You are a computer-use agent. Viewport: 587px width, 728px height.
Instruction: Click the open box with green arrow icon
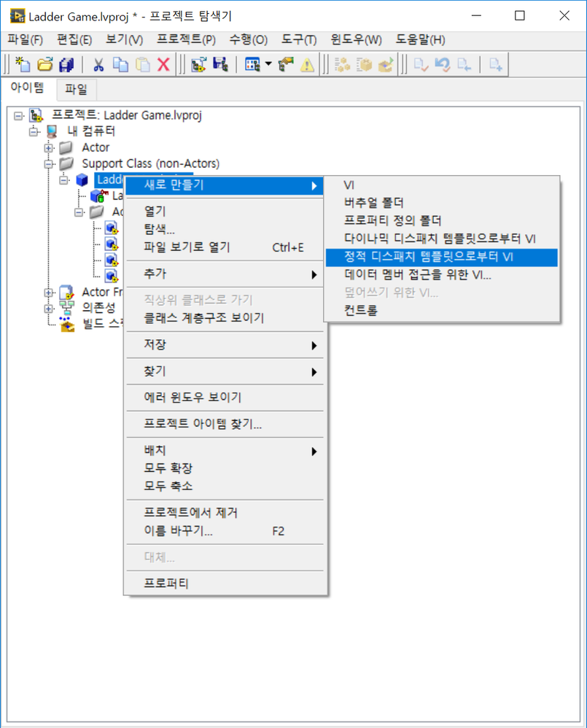(x=386, y=64)
